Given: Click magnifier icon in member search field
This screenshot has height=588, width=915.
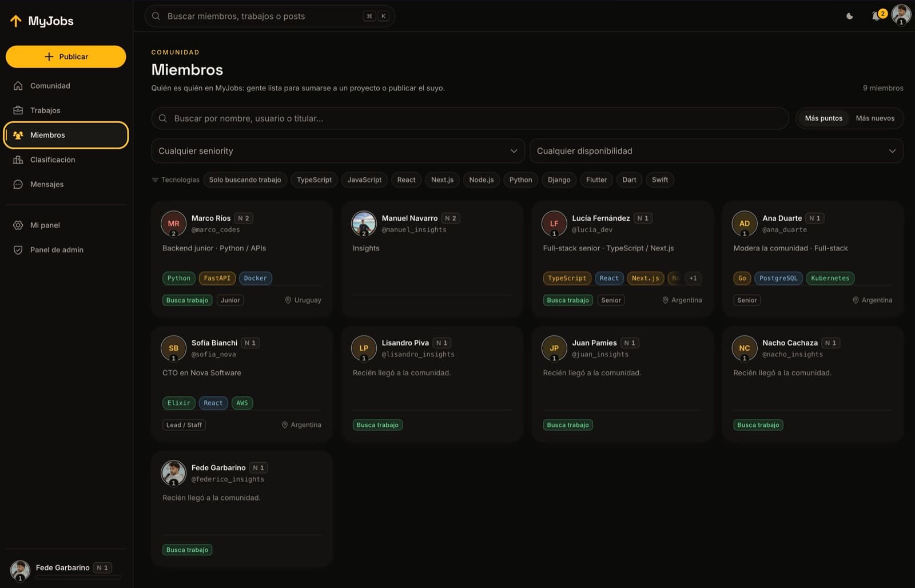Looking at the screenshot, I should pyautogui.click(x=163, y=118).
